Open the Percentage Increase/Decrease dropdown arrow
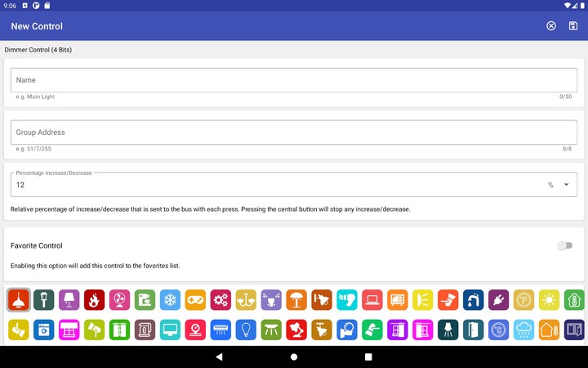Viewport: 588px width, 368px height. (566, 184)
